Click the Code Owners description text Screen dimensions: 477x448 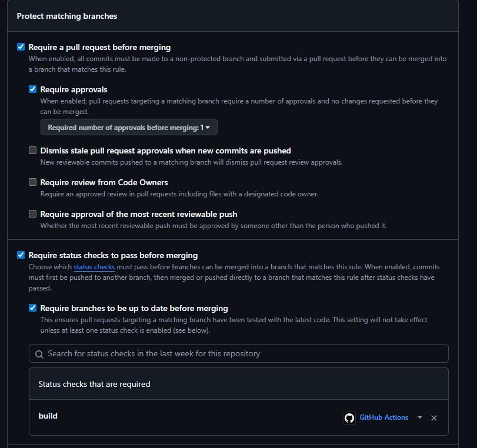pyautogui.click(x=179, y=194)
